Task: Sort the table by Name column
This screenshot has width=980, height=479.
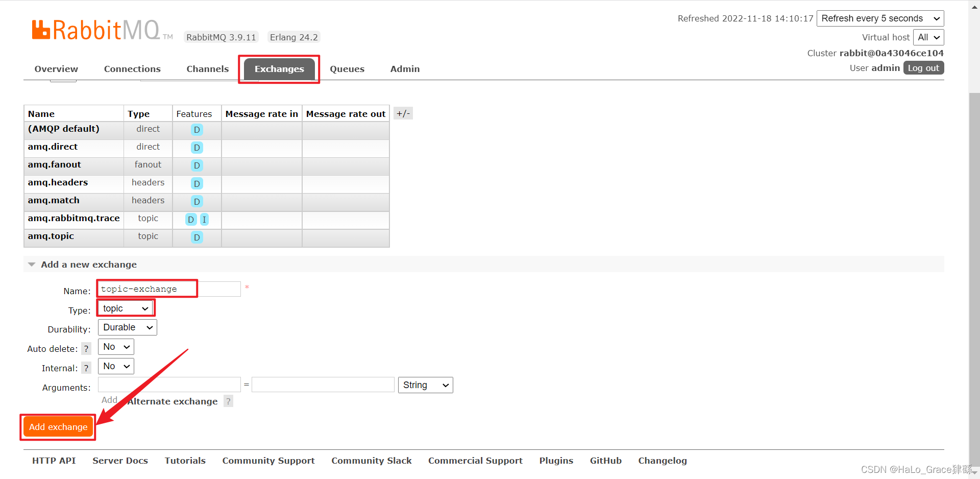Action: pos(41,114)
